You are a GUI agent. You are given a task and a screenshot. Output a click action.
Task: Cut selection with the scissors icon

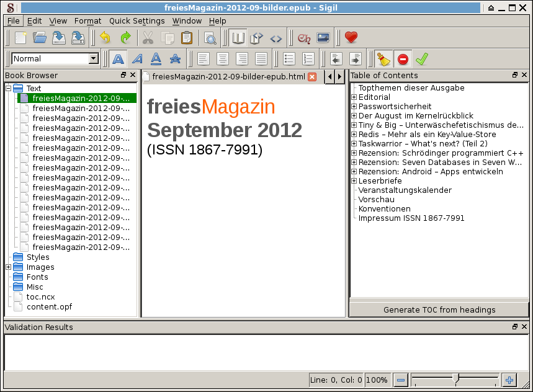pos(148,38)
